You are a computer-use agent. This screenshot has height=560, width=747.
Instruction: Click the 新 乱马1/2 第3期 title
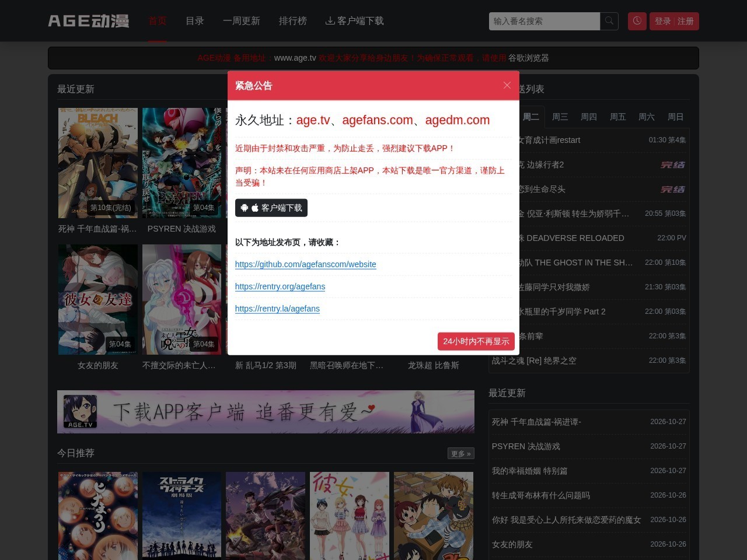click(266, 365)
